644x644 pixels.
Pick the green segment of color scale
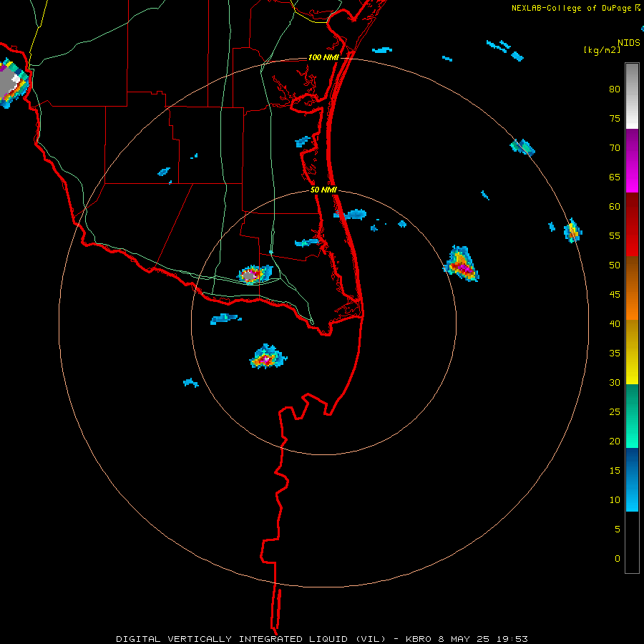(x=632, y=416)
